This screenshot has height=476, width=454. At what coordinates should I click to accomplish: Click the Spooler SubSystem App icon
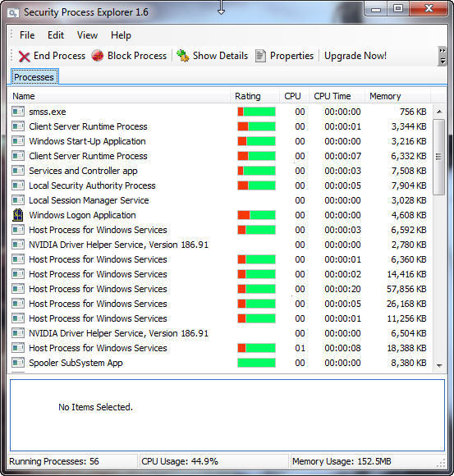pos(18,363)
